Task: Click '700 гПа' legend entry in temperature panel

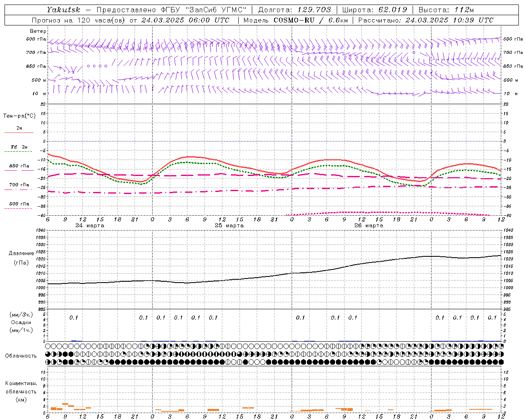Action: pyautogui.click(x=19, y=185)
